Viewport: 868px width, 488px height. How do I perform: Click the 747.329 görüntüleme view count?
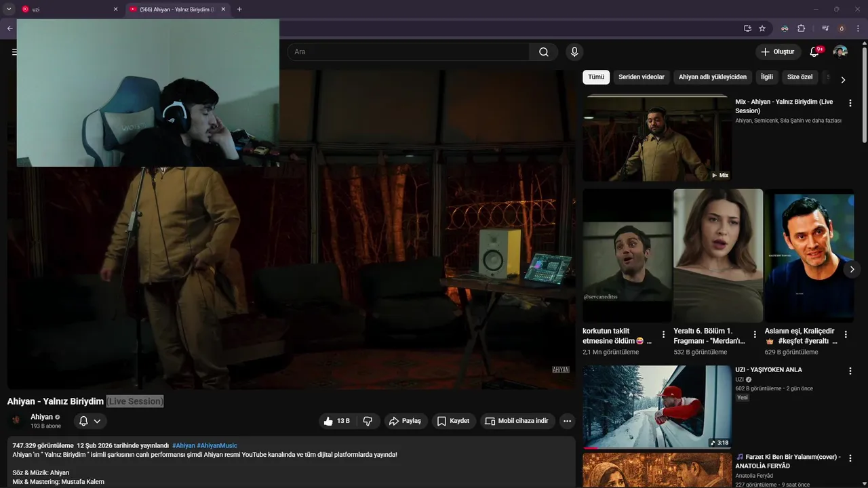click(x=43, y=445)
